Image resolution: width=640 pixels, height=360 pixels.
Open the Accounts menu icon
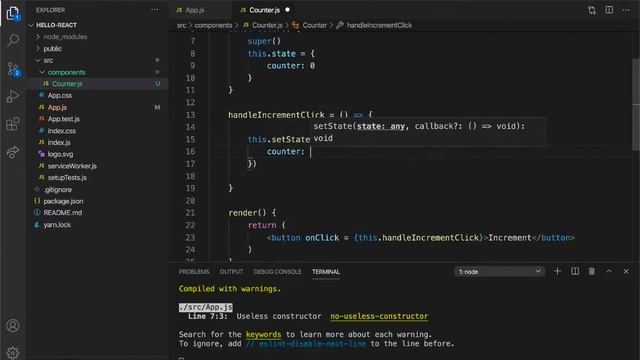point(13,326)
